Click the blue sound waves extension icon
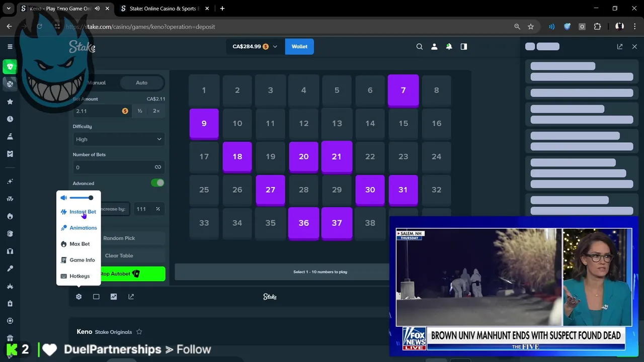 [x=552, y=27]
